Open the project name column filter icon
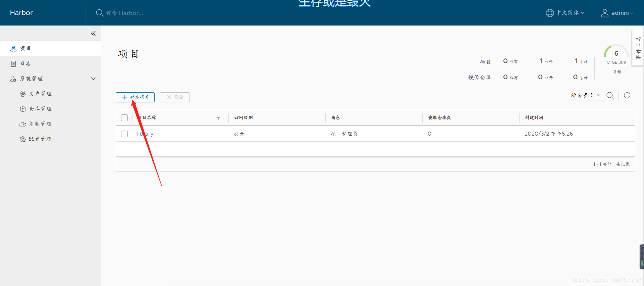Viewport: 644px width, 286px height. pyautogui.click(x=218, y=118)
